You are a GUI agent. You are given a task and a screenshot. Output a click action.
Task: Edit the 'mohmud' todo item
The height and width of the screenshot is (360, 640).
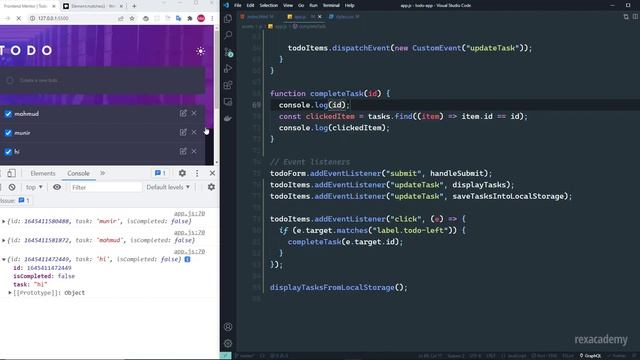coord(183,113)
